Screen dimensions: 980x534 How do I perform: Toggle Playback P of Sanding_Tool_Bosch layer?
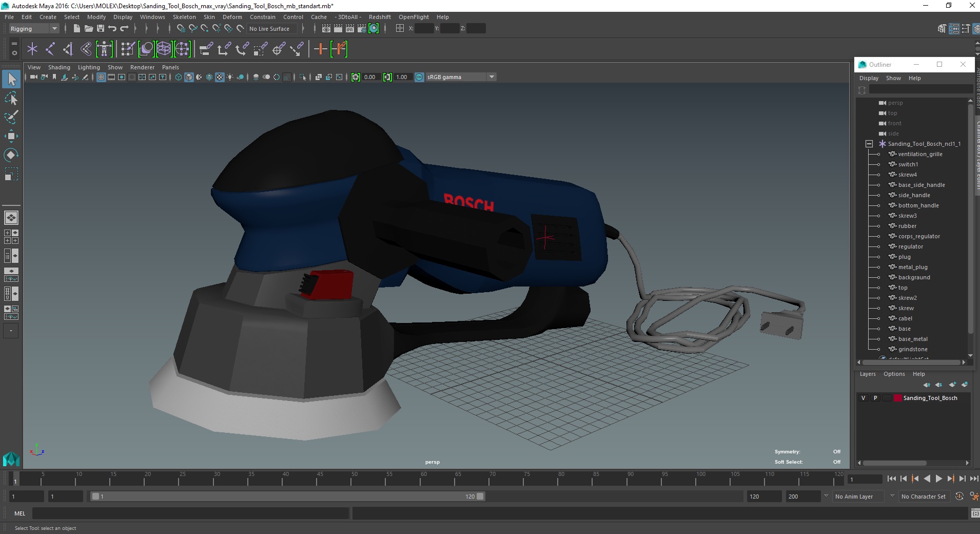click(875, 398)
